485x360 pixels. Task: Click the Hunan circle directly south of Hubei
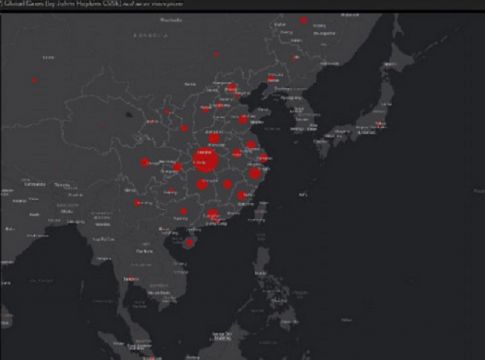[201, 184]
